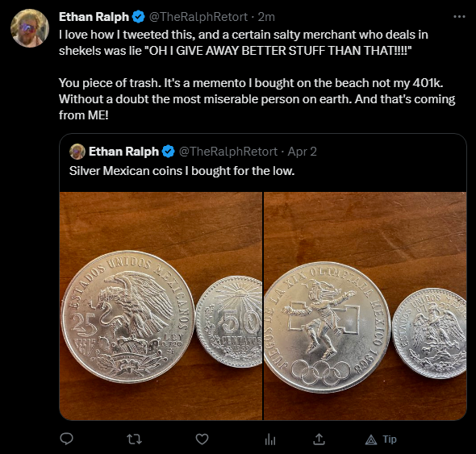
Task: Click the retweet arrows icon
Action: click(134, 439)
